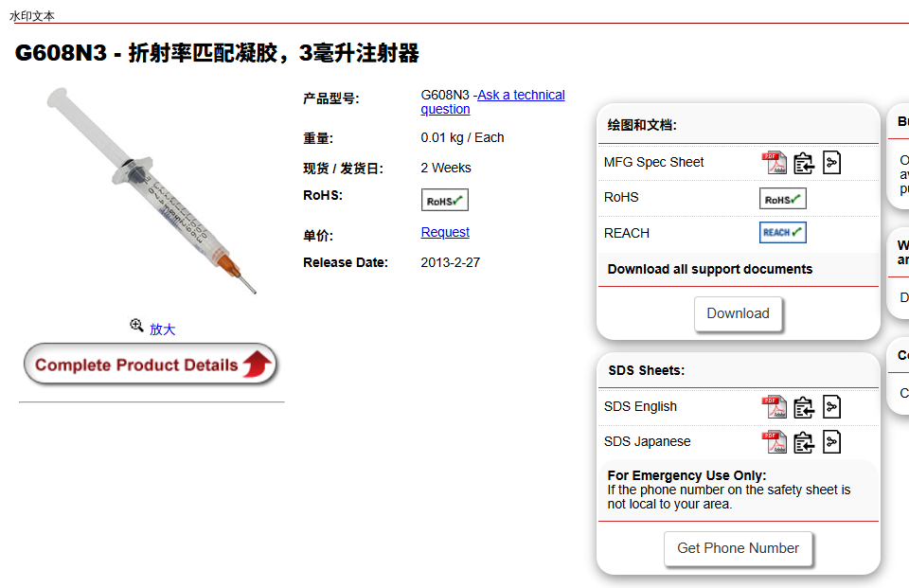This screenshot has height=588, width=909.
Task: Click the Request price link
Action: (x=445, y=232)
